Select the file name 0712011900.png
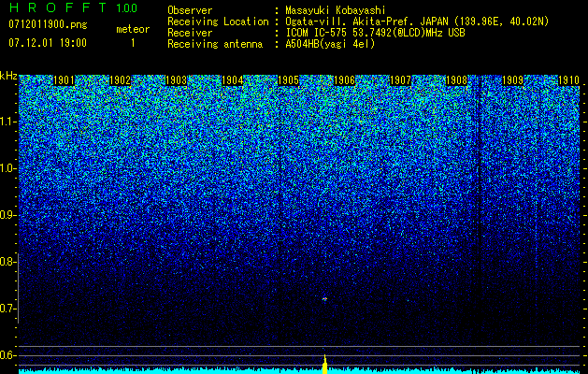Screen dimensions: 588x374 point(48,25)
